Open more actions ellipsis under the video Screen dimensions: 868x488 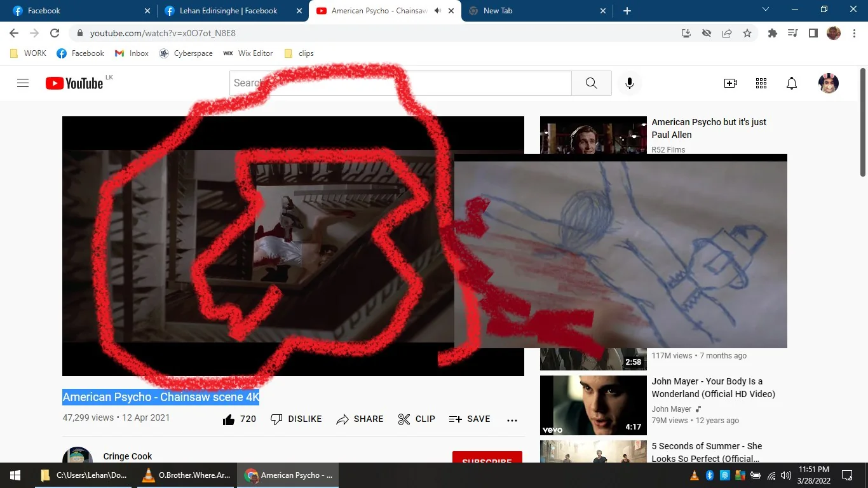pos(512,419)
